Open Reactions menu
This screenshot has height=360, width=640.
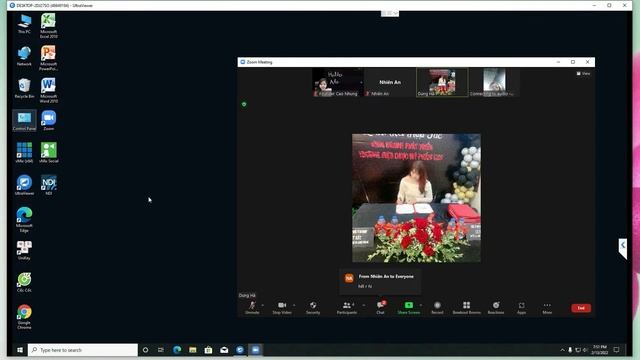pos(496,308)
